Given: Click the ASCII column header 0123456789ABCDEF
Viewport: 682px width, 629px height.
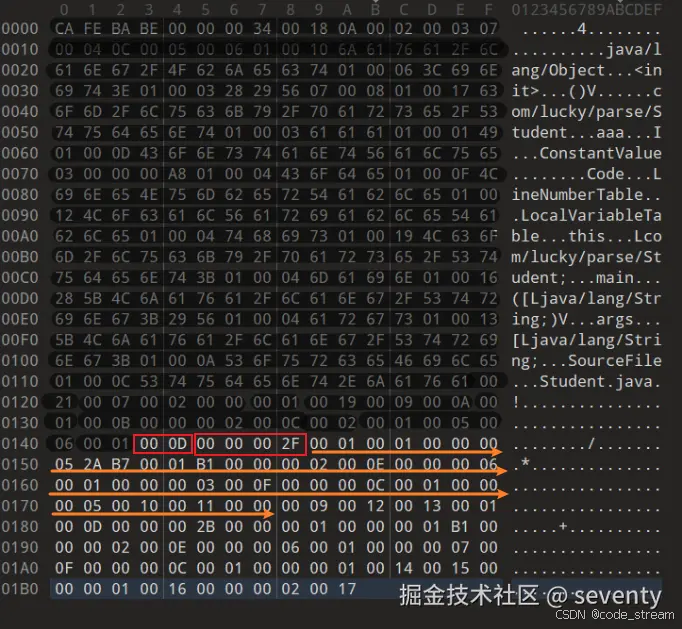Looking at the screenshot, I should [x=587, y=10].
